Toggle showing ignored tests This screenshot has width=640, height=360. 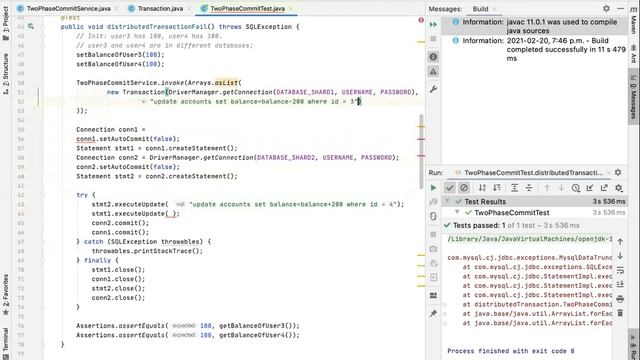click(x=464, y=188)
